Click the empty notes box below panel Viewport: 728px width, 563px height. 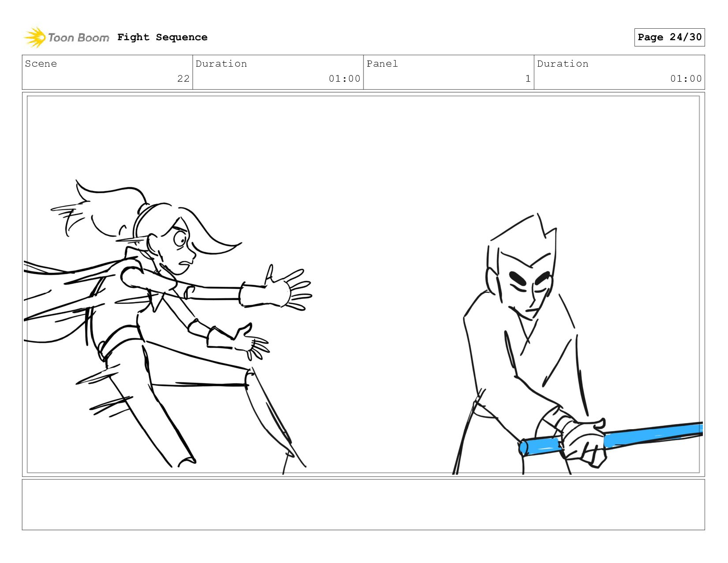(363, 504)
